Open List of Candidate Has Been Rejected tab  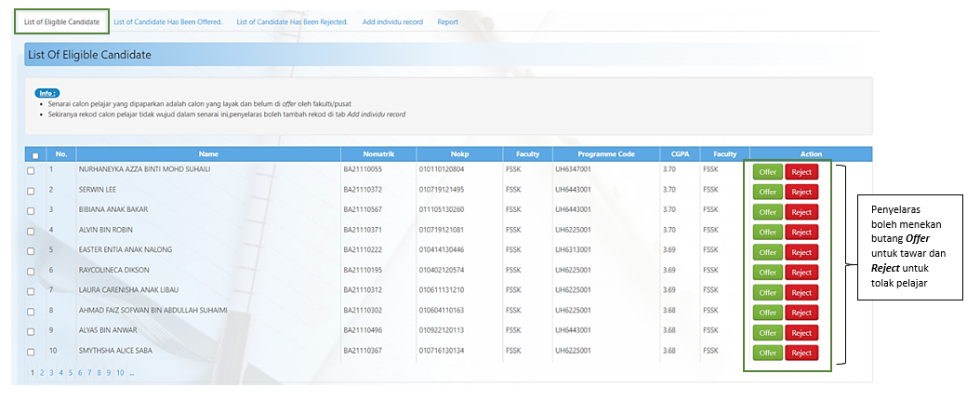click(x=292, y=21)
